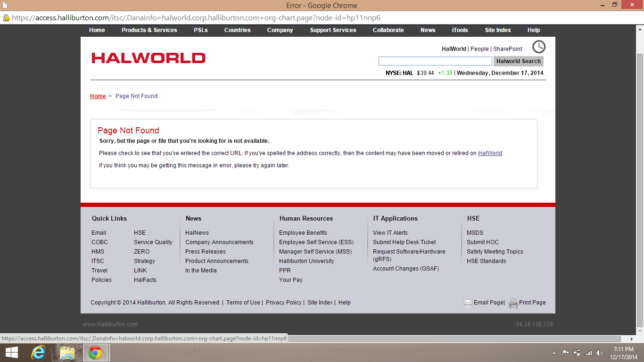This screenshot has width=644, height=362.
Task: Open Submit Help Desk Ticket link
Action: click(405, 242)
